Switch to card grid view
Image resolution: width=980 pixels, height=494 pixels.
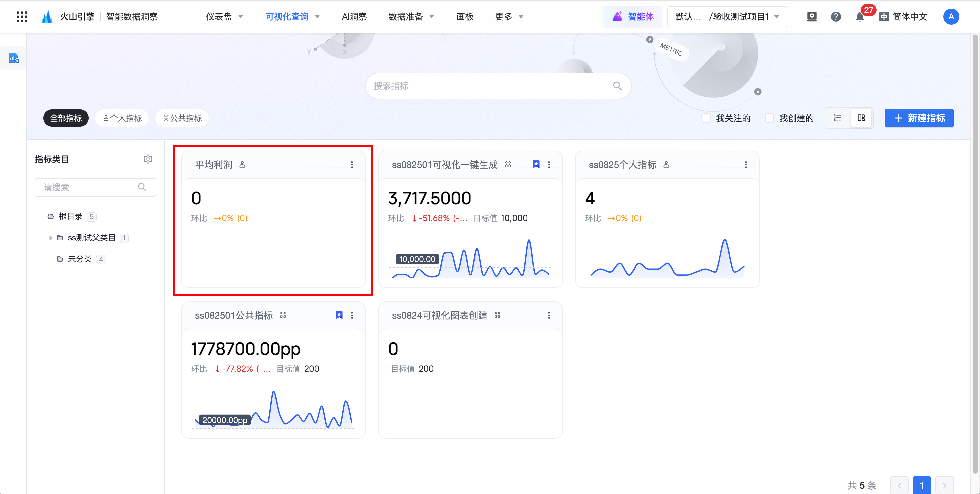coord(861,118)
